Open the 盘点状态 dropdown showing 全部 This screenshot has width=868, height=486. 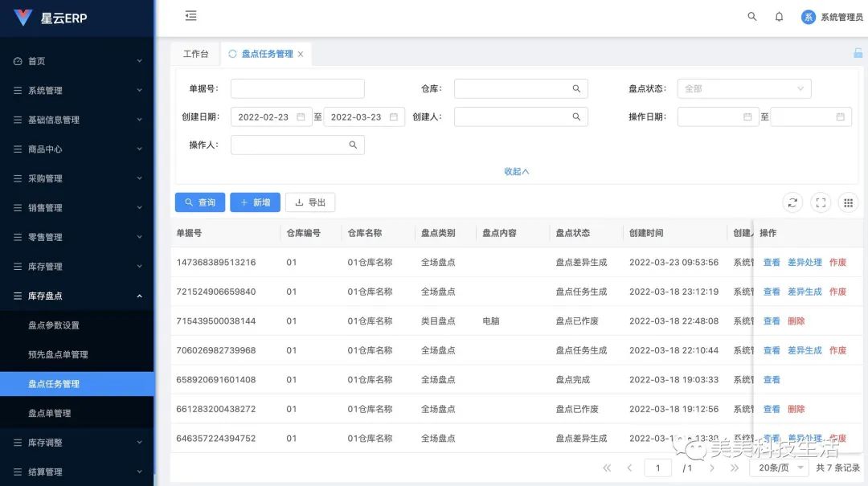point(743,88)
